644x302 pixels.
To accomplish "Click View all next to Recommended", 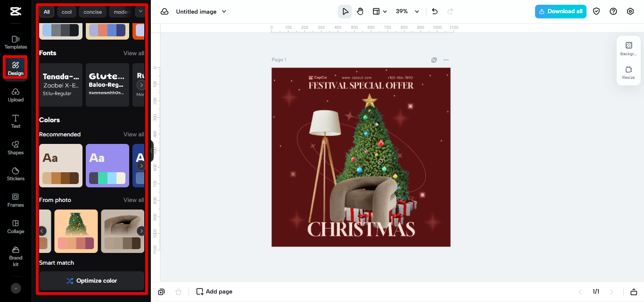I will pos(134,134).
